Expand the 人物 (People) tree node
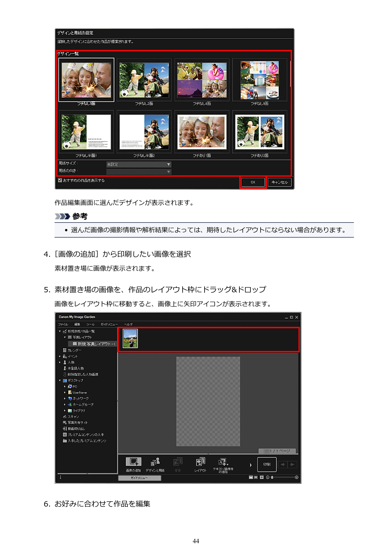 tap(60, 362)
